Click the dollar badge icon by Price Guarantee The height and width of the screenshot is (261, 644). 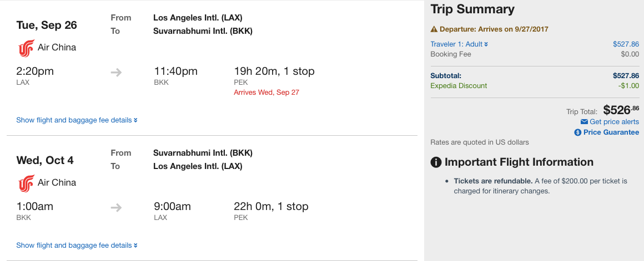pyautogui.click(x=578, y=132)
